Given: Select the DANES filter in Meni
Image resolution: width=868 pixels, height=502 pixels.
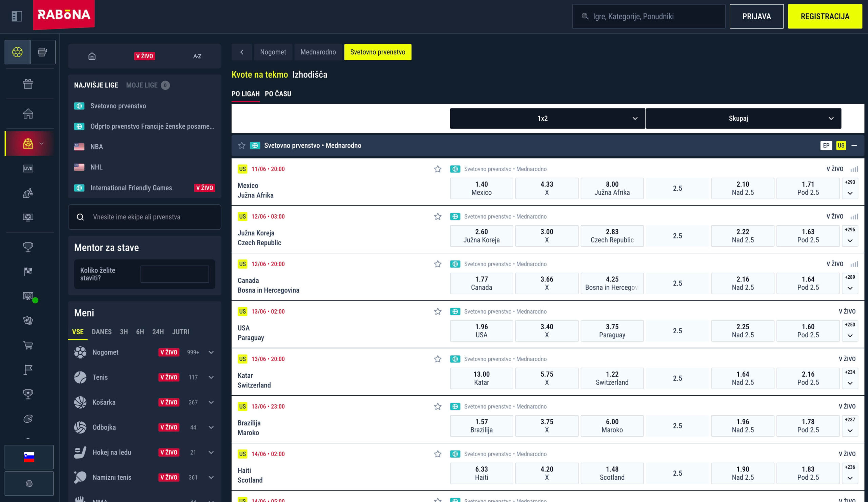Looking at the screenshot, I should [102, 332].
